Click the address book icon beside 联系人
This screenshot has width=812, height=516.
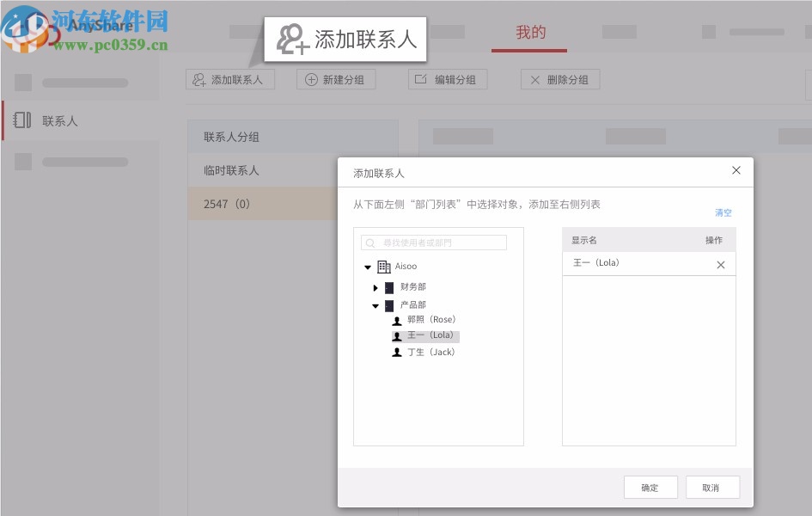(x=21, y=120)
